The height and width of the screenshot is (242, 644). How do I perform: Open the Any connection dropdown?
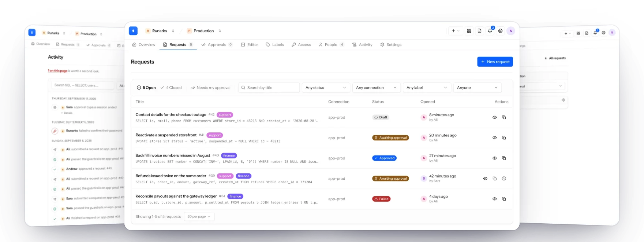[x=376, y=88]
